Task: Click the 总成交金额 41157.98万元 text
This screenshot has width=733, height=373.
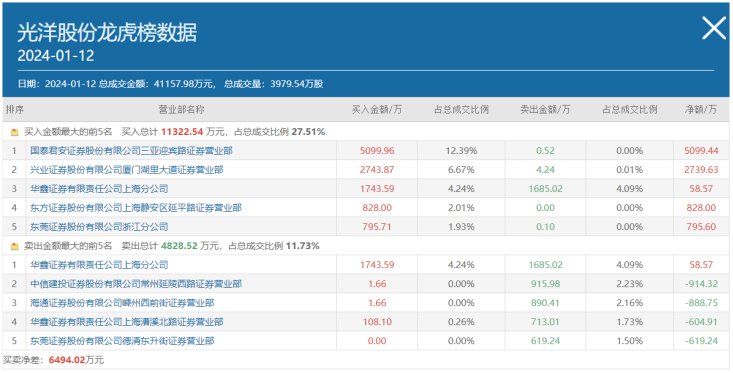Action: click(x=157, y=84)
